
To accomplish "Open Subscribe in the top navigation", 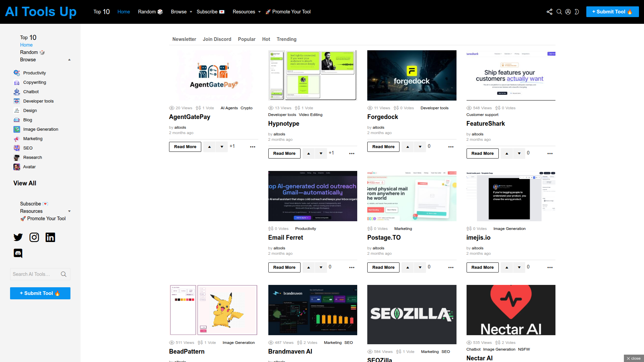I will click(x=210, y=12).
